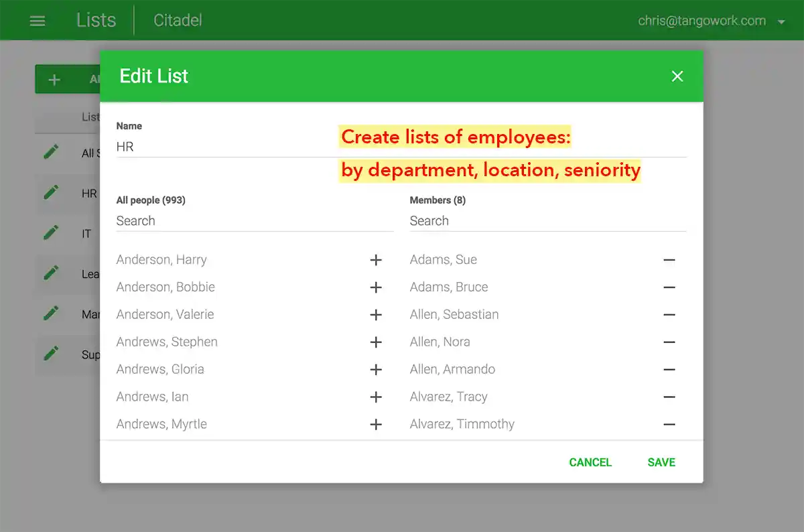
Task: Add Anderson, Bobbie to members
Action: click(376, 287)
